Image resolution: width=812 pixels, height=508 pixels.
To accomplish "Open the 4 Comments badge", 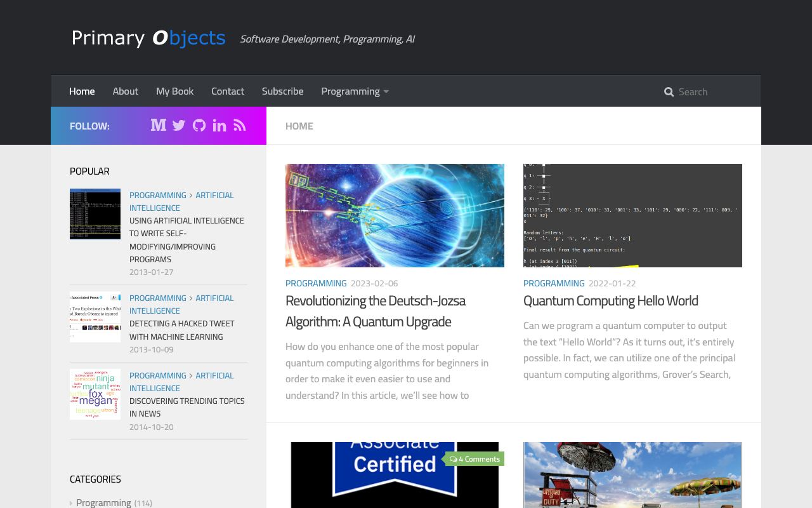I will pos(475,458).
